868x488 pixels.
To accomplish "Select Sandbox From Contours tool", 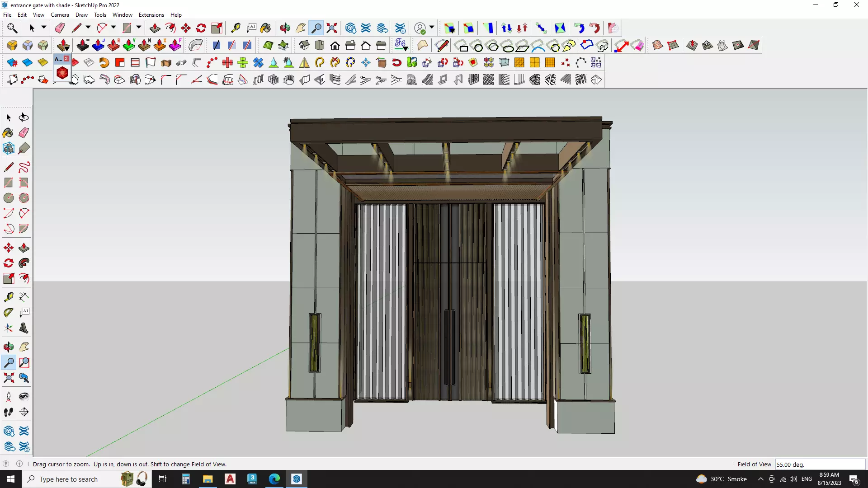I will pos(658,45).
